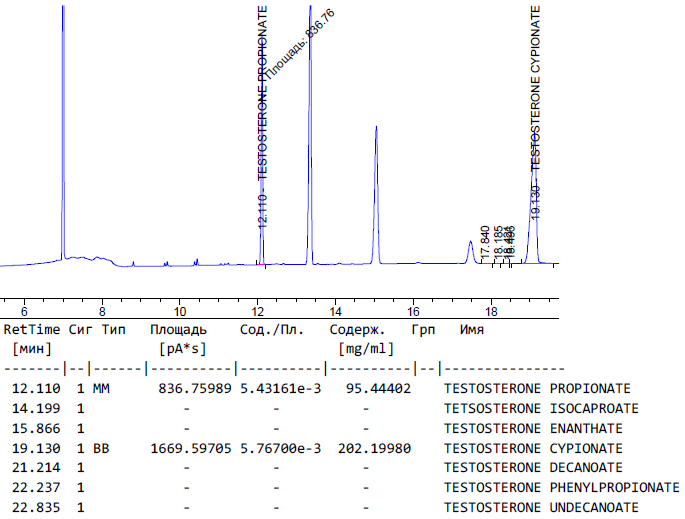Screen dimensions: 685x519
Task: Click the Площадь column header
Action: [x=178, y=329]
